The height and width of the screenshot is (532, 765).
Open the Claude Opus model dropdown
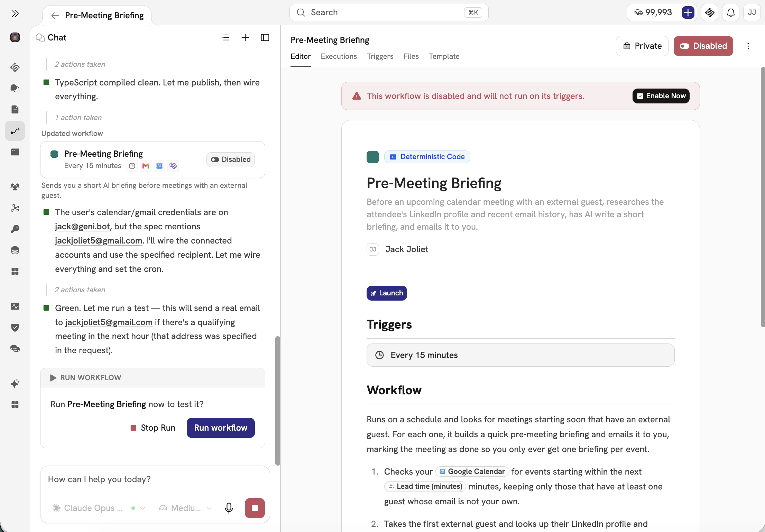click(98, 508)
